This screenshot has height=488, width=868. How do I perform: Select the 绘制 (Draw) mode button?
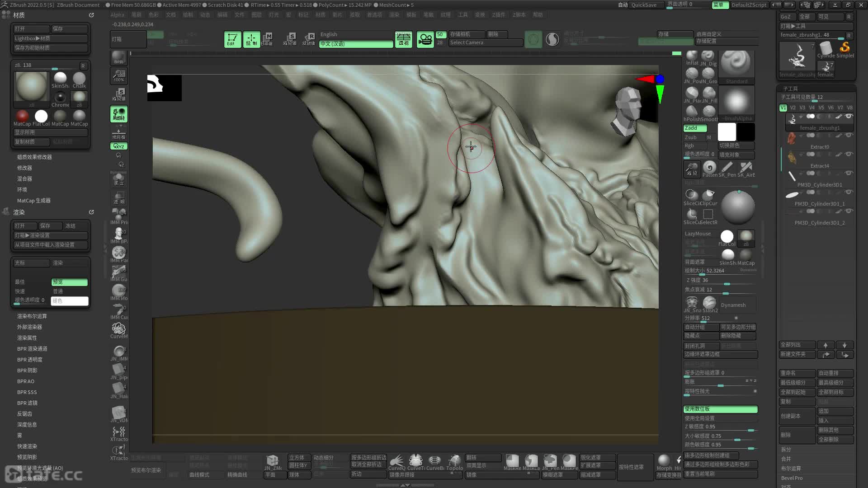[x=251, y=39]
